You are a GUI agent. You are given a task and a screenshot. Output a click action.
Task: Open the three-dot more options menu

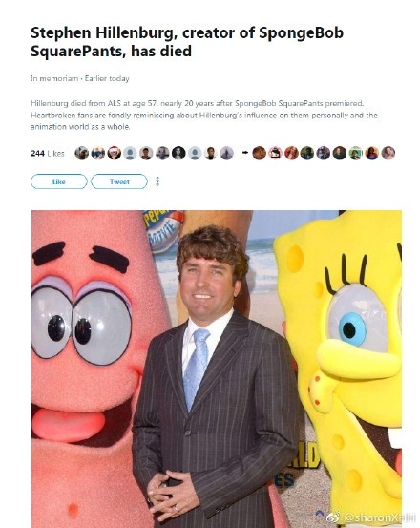click(x=157, y=181)
